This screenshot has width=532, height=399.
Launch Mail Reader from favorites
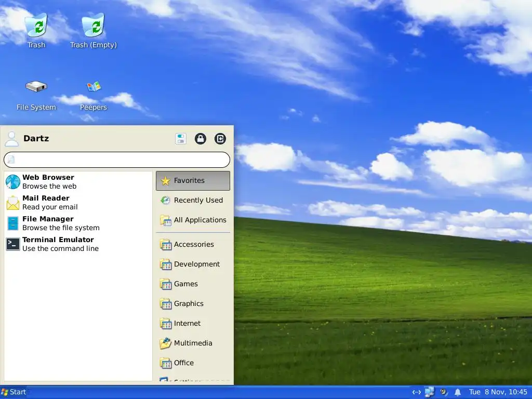point(78,203)
